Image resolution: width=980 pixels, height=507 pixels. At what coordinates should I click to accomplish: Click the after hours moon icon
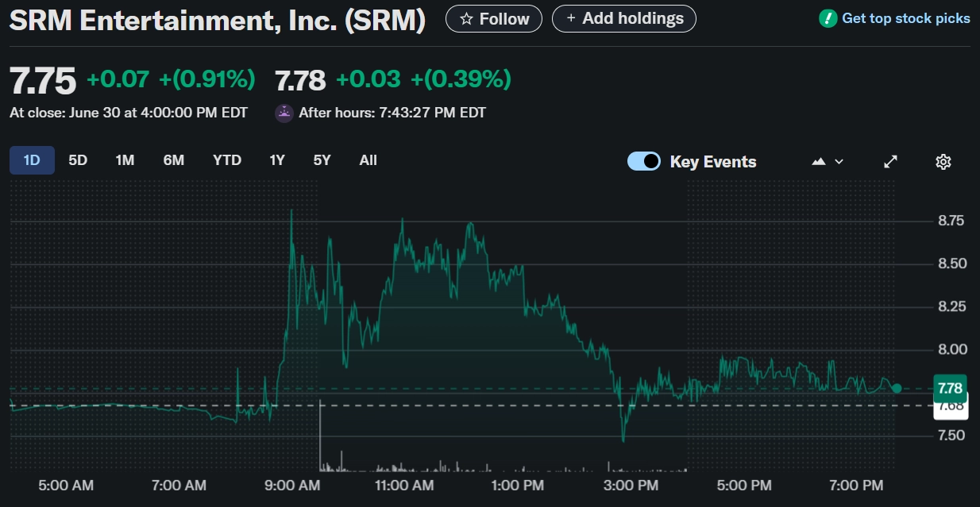284,113
